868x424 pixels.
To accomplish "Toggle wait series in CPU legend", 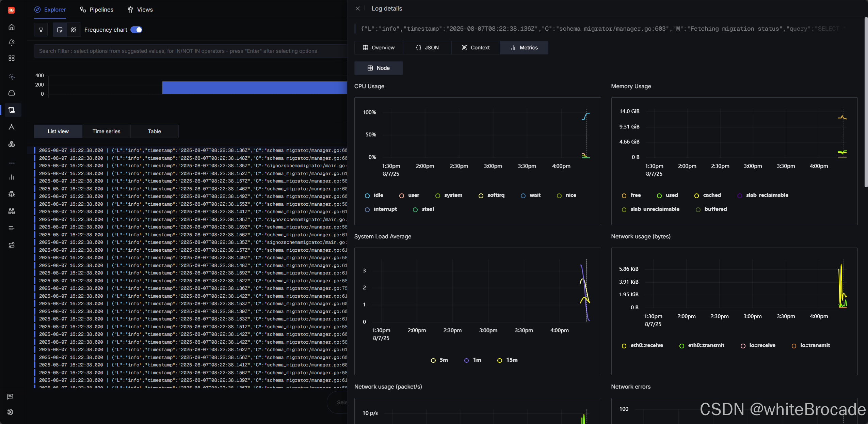I will click(x=531, y=195).
